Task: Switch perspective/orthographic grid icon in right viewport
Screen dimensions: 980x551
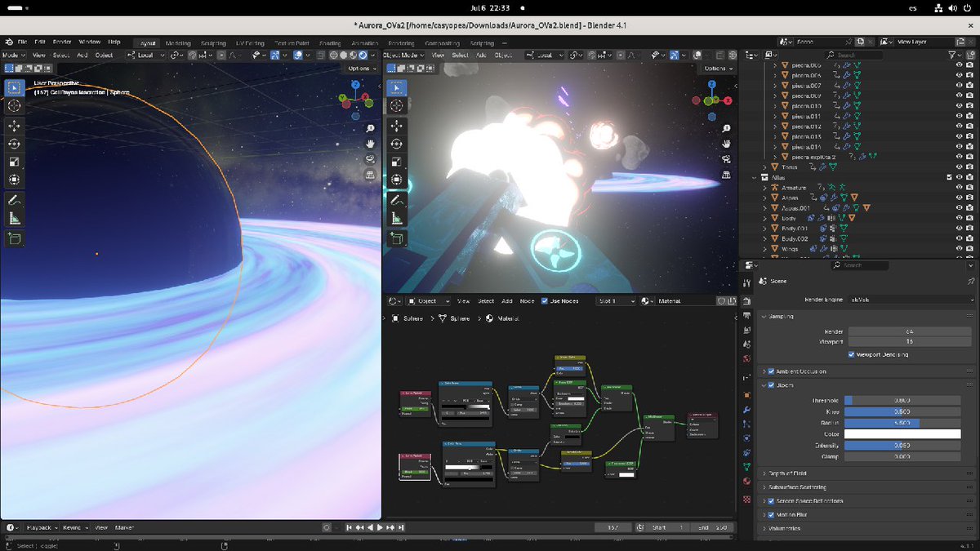Action: tap(726, 176)
